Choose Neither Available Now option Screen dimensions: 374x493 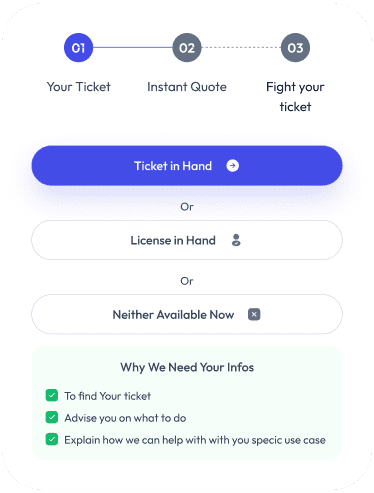[x=187, y=314]
